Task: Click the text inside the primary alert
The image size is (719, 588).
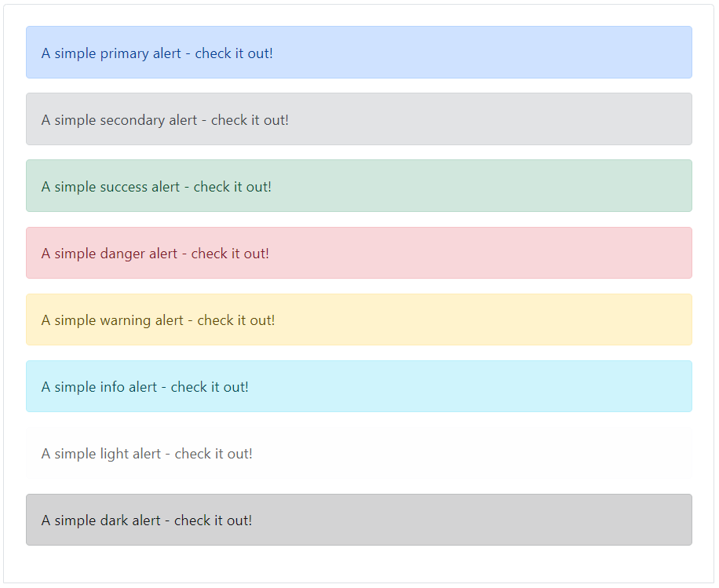Action: [158, 53]
